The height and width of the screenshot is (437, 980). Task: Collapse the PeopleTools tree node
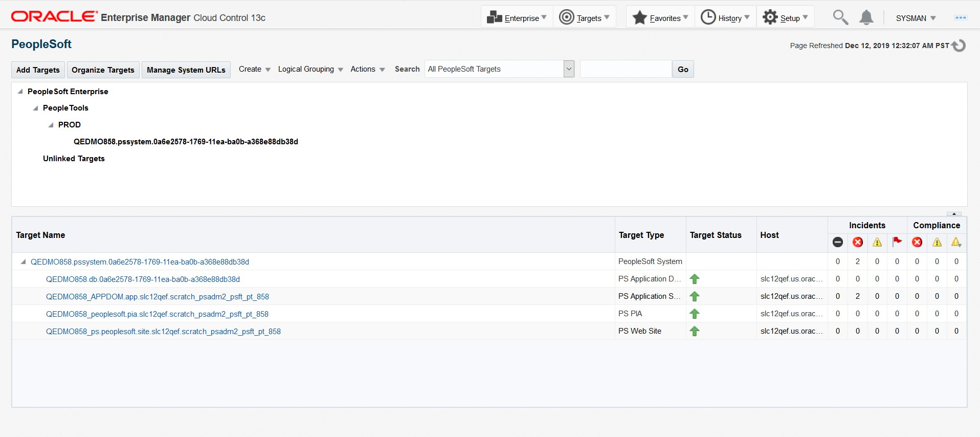coord(36,108)
